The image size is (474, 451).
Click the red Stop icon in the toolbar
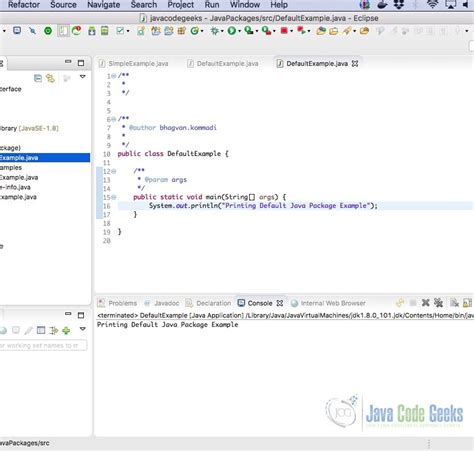pyautogui.click(x=284, y=31)
